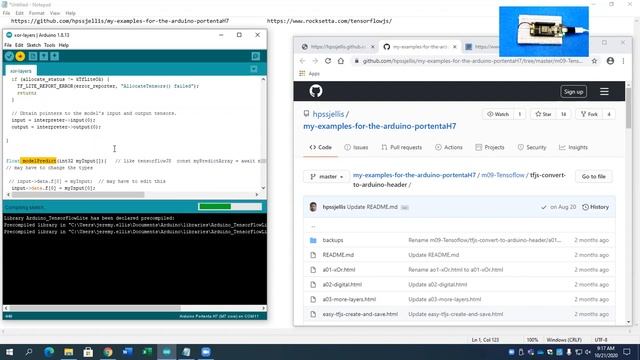Select the Issues repository tab
Screen dimensions: 640x360
(356, 147)
